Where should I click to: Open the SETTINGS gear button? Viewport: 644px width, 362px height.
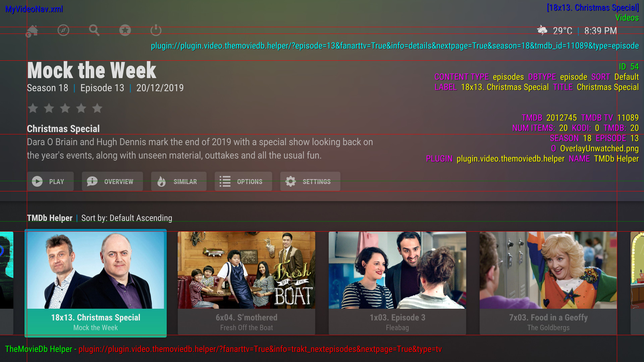[x=310, y=181]
